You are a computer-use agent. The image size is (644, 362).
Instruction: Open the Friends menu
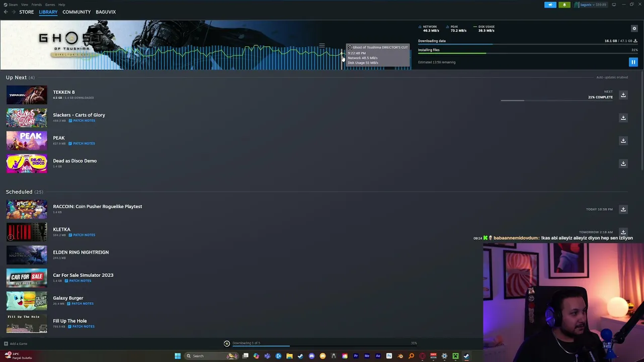click(x=36, y=5)
